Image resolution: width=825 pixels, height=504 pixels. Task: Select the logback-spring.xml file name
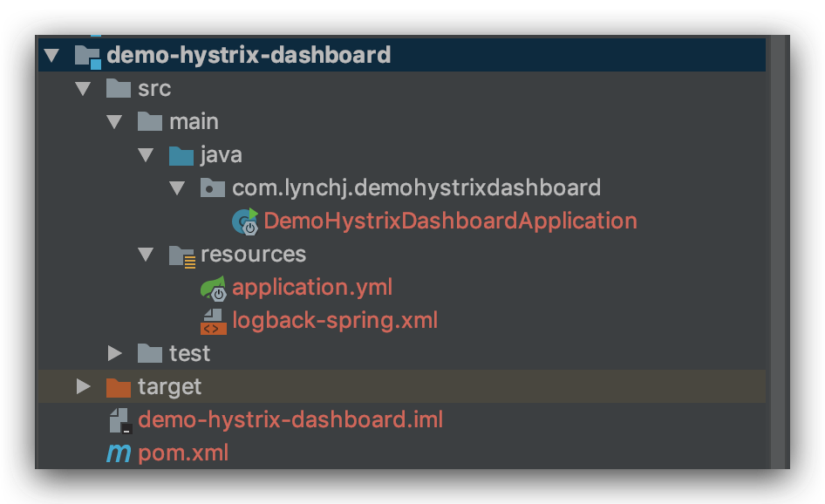click(335, 321)
